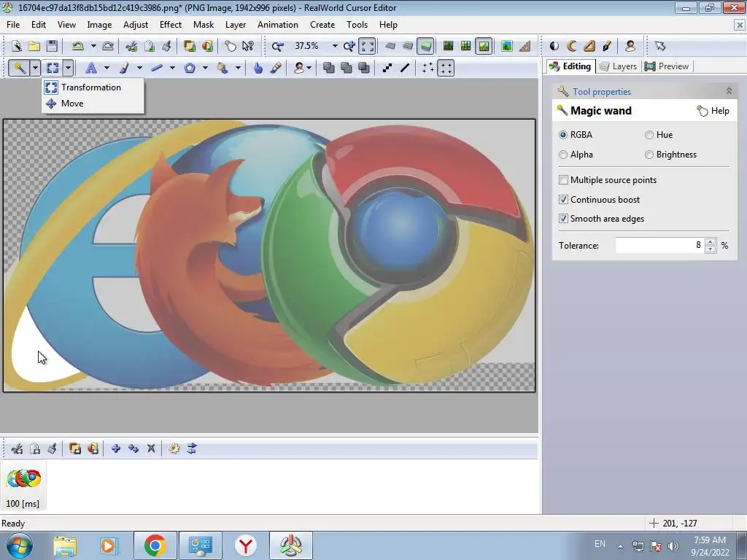Collapse the Tool properties panel

tap(729, 91)
